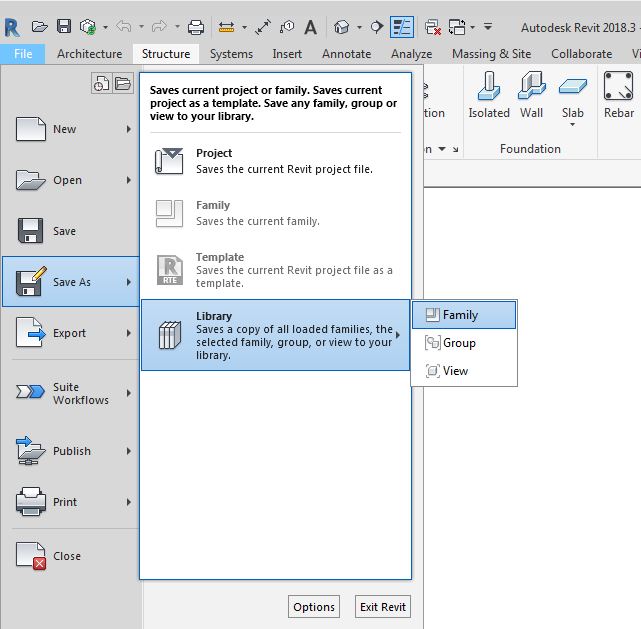Viewport: 641px width, 629px height.
Task: Switch to Collaborate ribbon tab
Action: pos(581,54)
